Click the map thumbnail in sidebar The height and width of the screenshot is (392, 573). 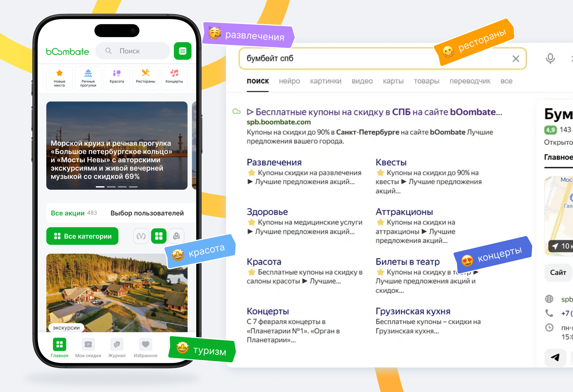[559, 216]
